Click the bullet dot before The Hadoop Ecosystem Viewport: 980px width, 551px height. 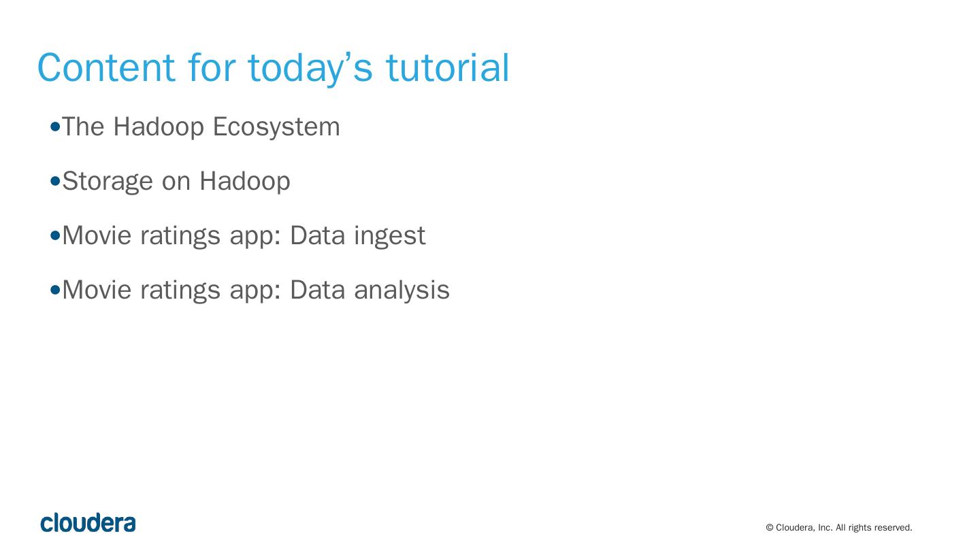(56, 127)
